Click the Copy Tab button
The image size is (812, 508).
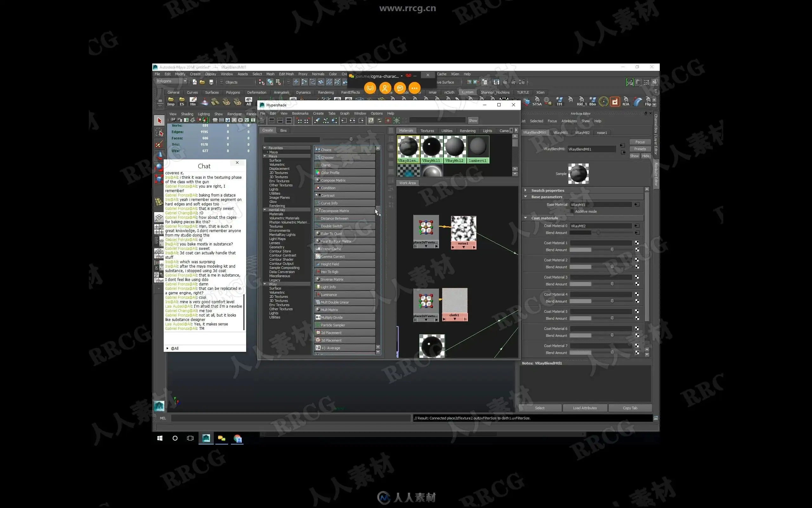pos(630,408)
